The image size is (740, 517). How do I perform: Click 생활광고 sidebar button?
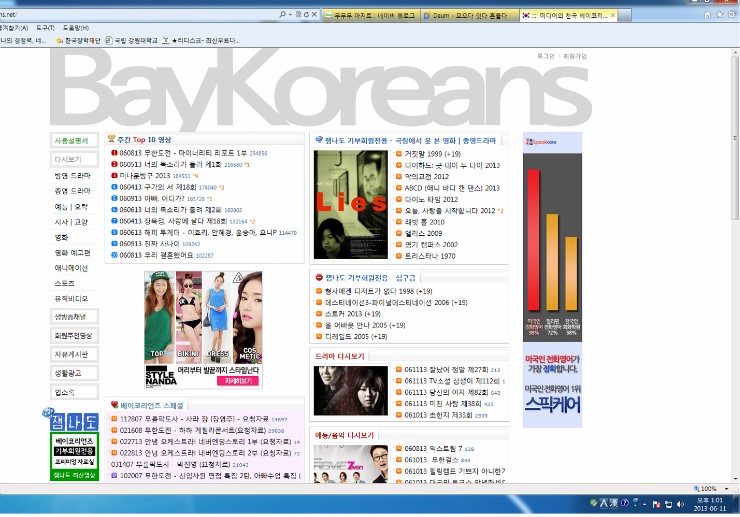(x=74, y=373)
